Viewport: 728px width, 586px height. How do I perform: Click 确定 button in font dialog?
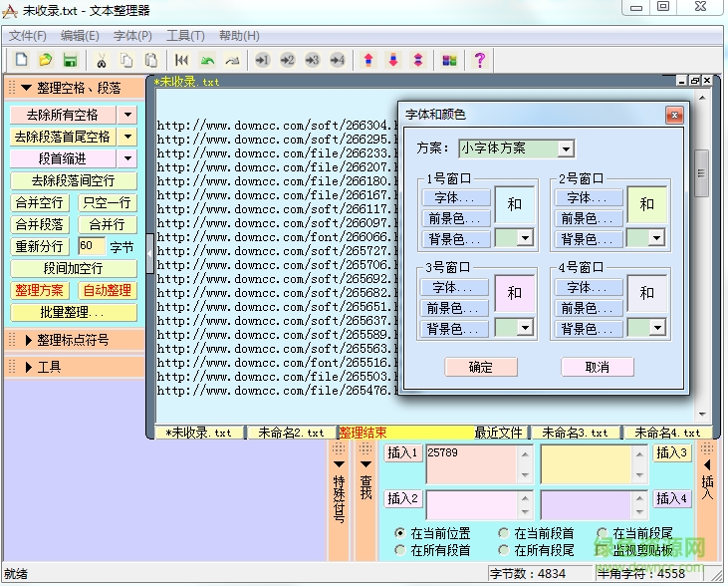click(x=480, y=367)
